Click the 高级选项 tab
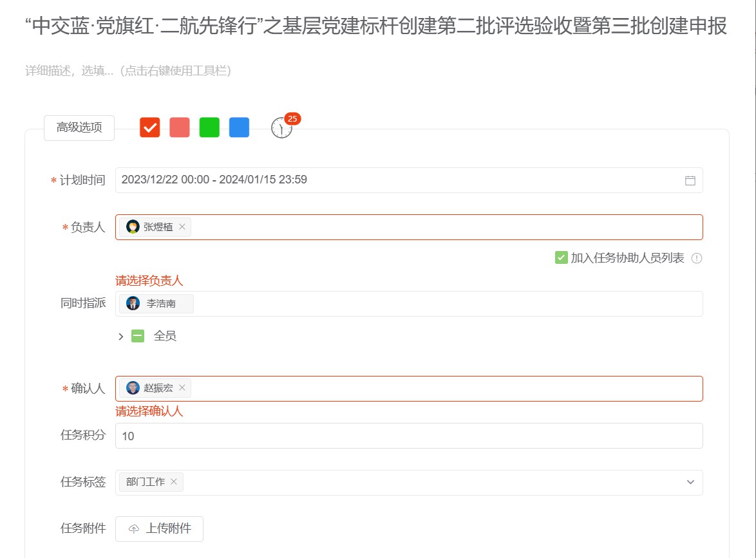This screenshot has width=756, height=558. [79, 127]
